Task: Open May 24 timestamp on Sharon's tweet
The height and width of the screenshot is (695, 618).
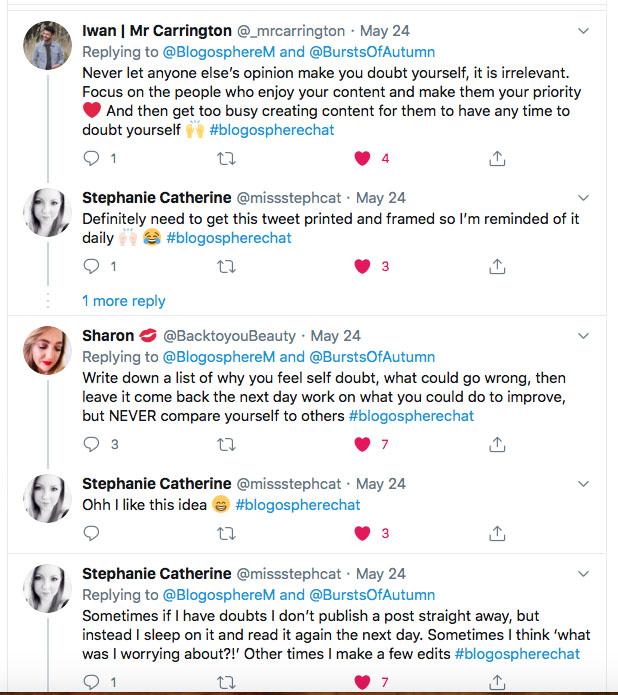Action: click(336, 336)
